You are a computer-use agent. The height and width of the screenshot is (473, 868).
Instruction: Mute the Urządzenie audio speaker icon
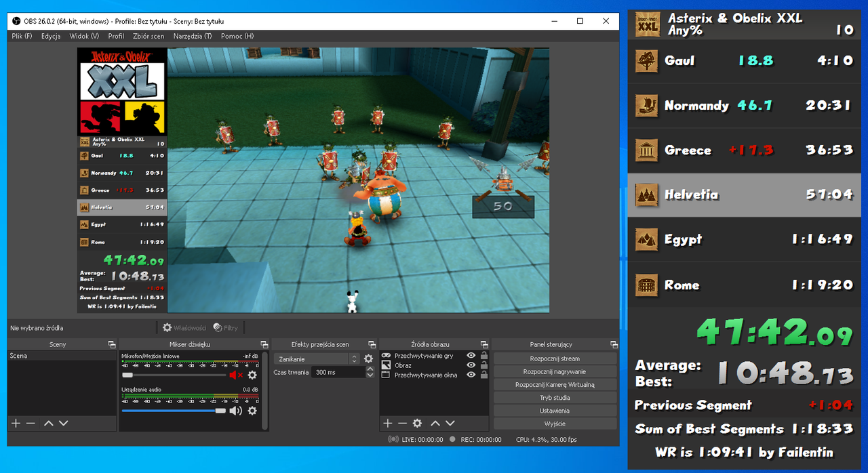[x=235, y=411]
